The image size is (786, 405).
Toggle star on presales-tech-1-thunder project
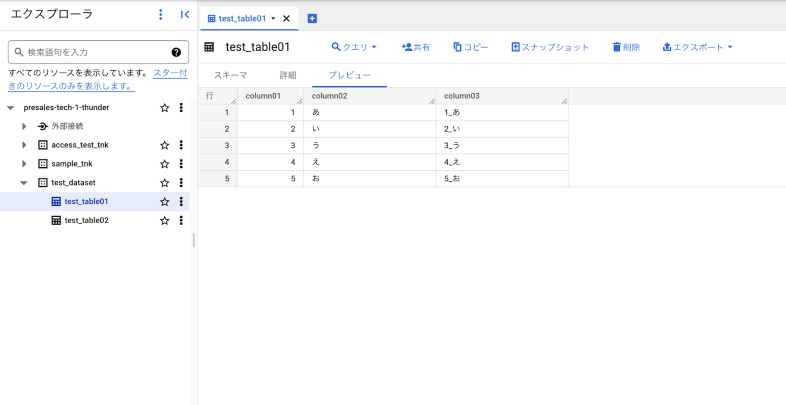point(164,108)
